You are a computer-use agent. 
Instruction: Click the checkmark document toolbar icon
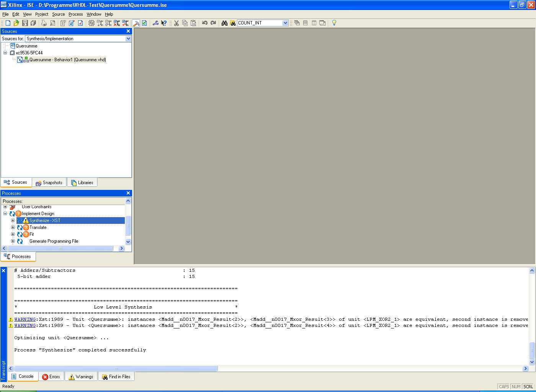[x=80, y=23]
